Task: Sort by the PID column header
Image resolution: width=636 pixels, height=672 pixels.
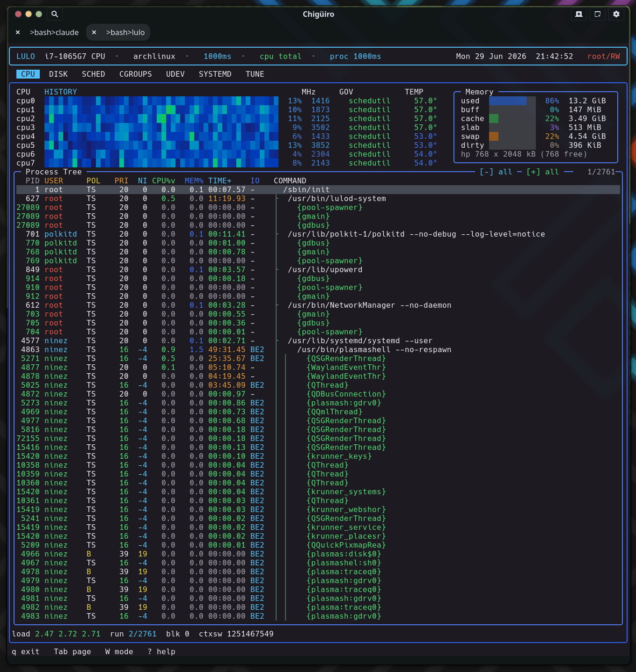Action: tap(33, 181)
